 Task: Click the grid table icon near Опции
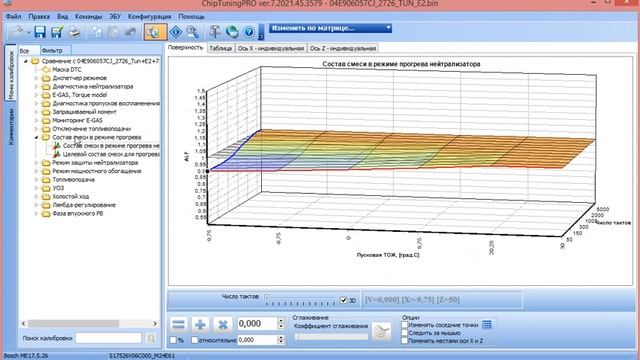click(487, 325)
